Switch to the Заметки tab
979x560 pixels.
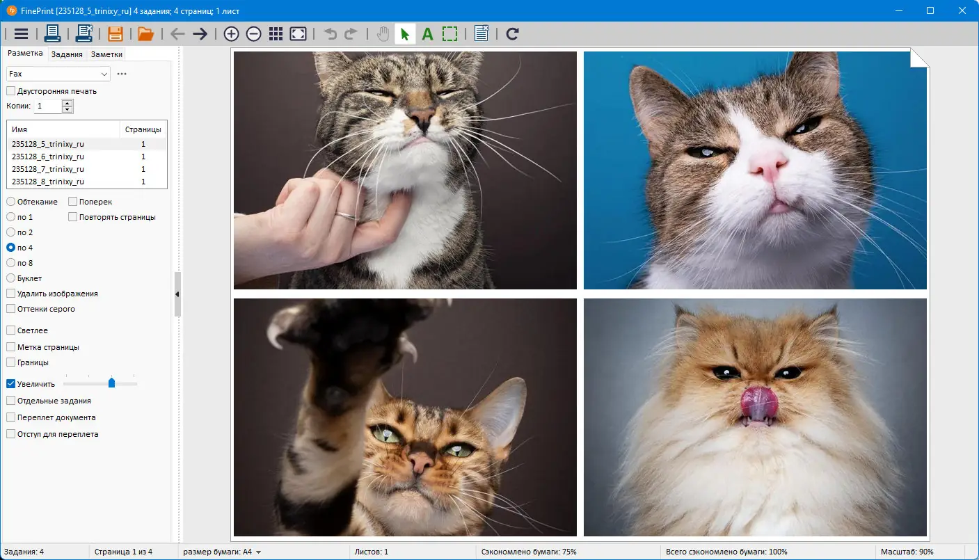(106, 54)
